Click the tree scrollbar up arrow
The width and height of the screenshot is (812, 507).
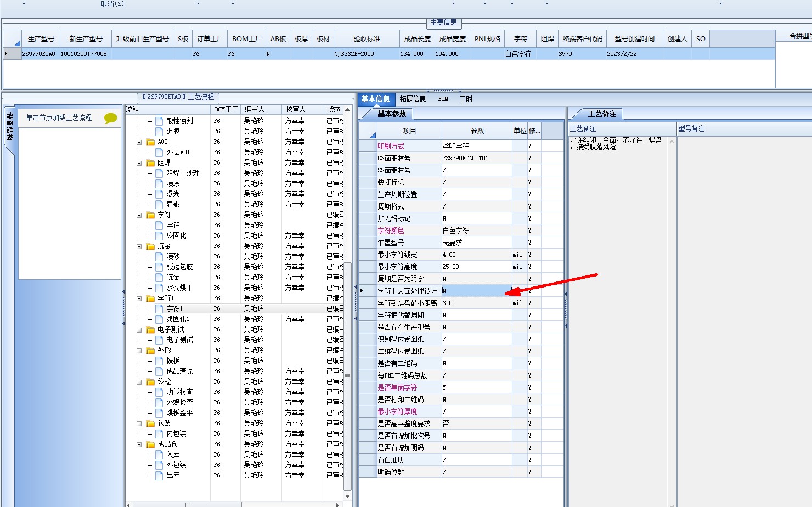[x=347, y=110]
